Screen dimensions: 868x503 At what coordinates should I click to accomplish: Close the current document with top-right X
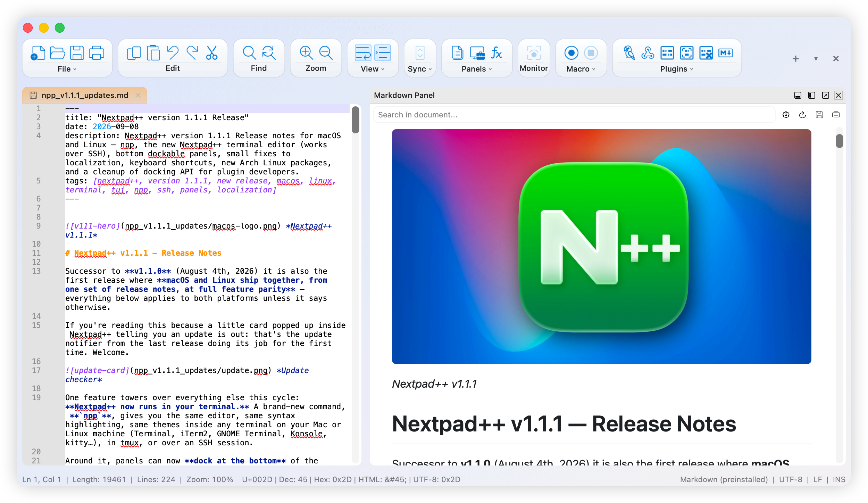click(x=836, y=59)
